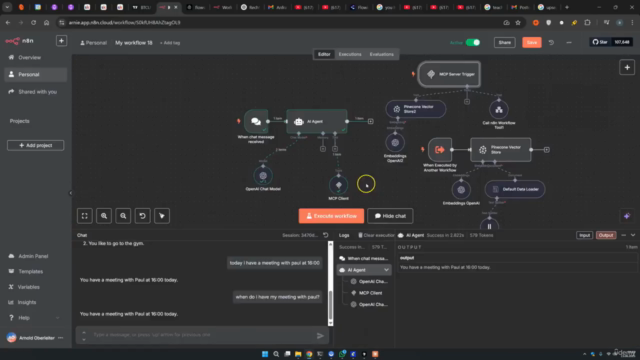640x360 pixels.
Task: Click plus connector after Pinecone Vector Store
Action: coord(547,150)
